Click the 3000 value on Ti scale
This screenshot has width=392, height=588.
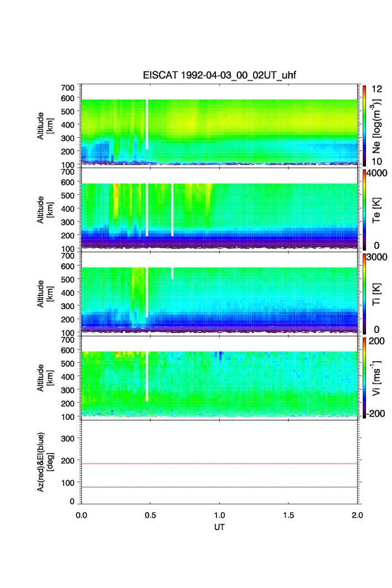click(x=376, y=257)
